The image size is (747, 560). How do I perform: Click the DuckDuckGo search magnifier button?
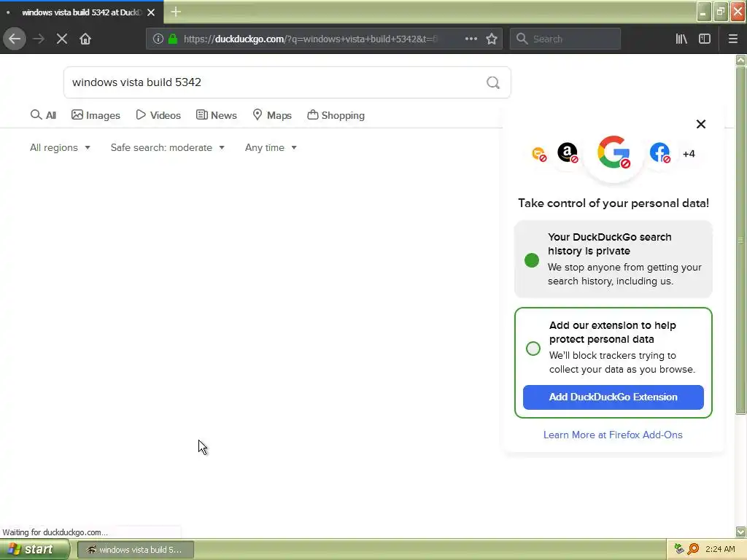click(x=493, y=82)
